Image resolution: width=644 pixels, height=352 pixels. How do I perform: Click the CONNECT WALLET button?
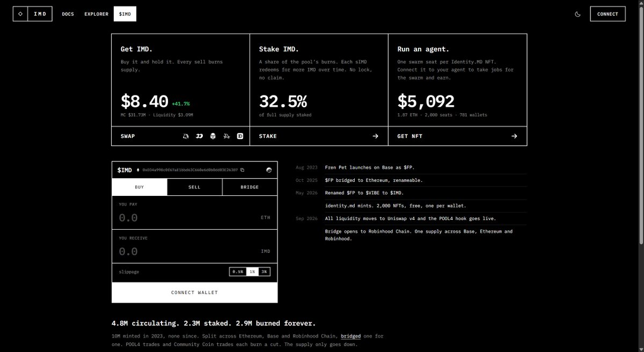(195, 292)
